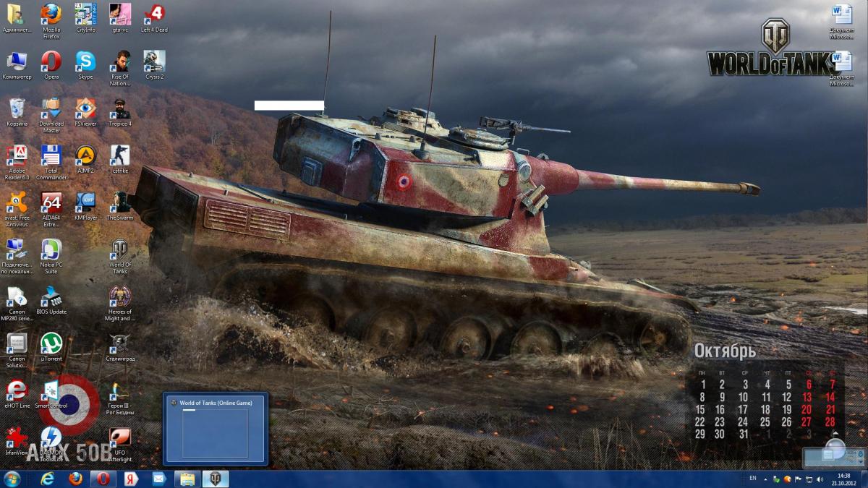
Task: Select the FSViewer desktop shortcut
Action: [x=85, y=112]
